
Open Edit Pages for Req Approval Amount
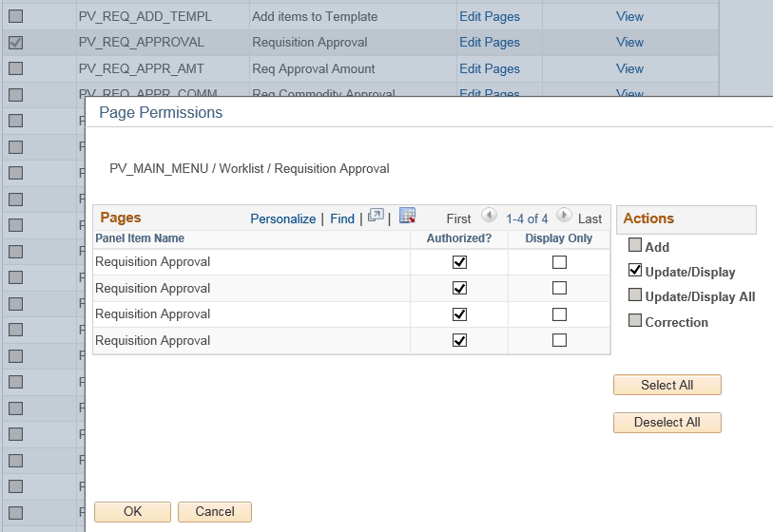490,68
